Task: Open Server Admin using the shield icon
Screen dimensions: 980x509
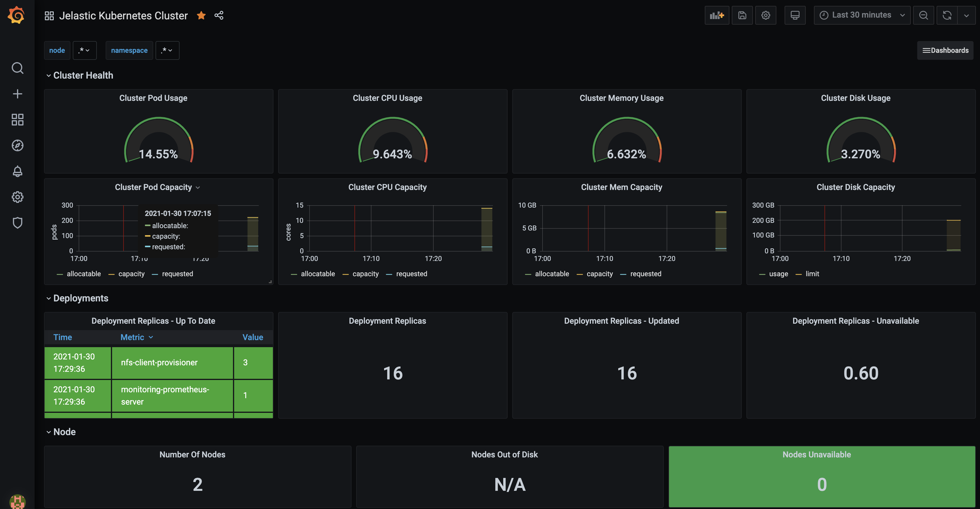Action: (x=18, y=223)
